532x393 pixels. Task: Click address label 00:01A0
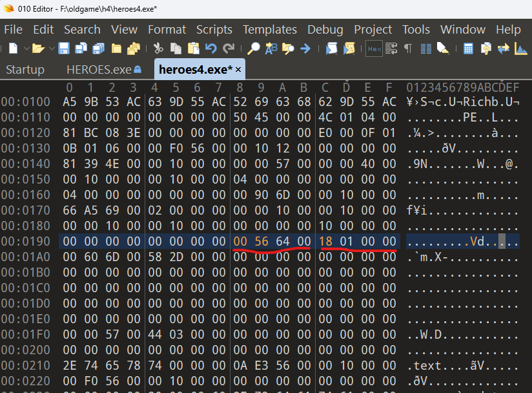[x=25, y=257]
